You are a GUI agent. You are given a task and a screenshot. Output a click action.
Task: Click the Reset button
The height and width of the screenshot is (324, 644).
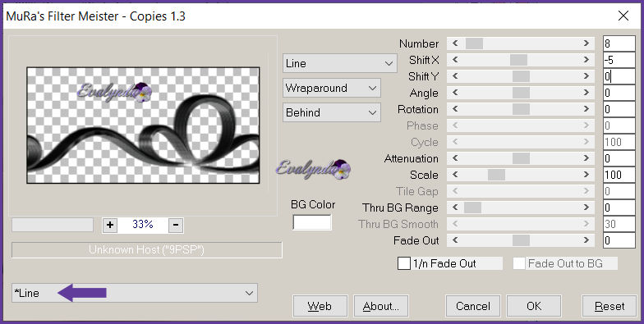tap(609, 307)
